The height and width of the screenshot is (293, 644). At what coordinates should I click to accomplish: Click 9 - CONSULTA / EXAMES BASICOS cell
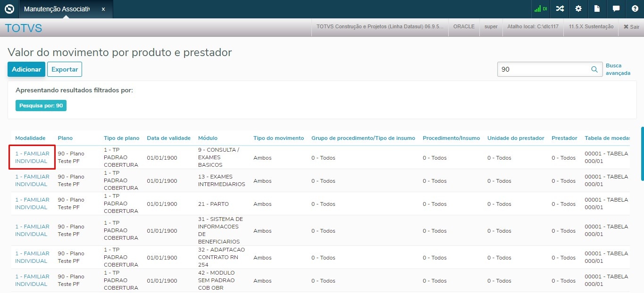(x=219, y=157)
